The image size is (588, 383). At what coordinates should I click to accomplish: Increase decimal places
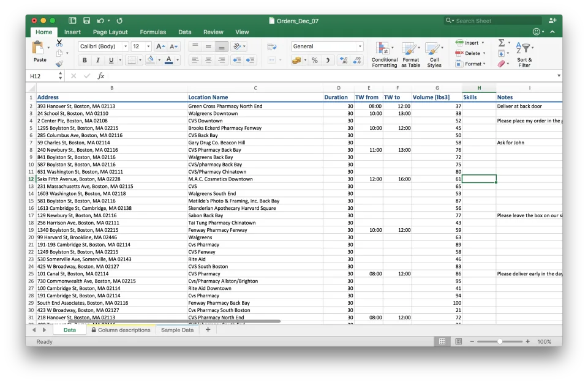(x=344, y=60)
